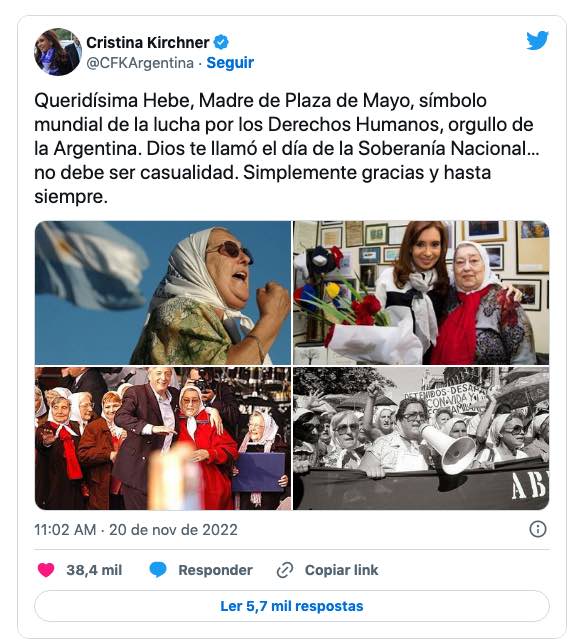This screenshot has height=644, width=583.
Task: Open black-and-white megaphone protest photo
Action: coord(421,439)
